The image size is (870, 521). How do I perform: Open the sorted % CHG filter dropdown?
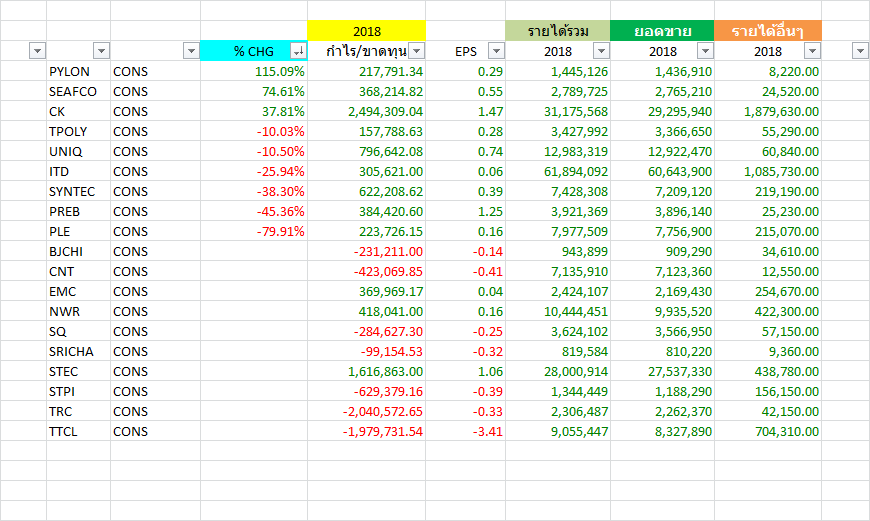tap(299, 51)
